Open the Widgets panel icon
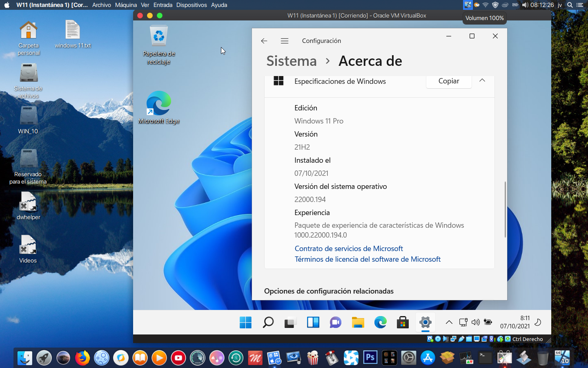 pyautogui.click(x=313, y=322)
